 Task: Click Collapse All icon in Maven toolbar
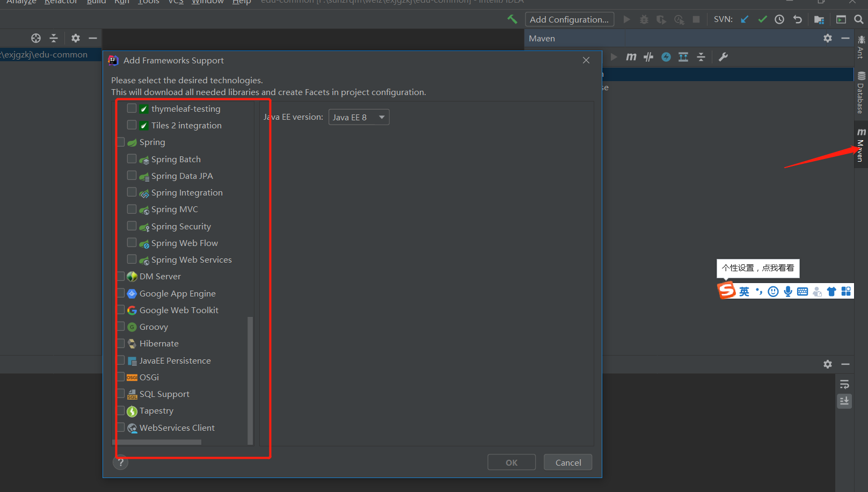tap(701, 57)
